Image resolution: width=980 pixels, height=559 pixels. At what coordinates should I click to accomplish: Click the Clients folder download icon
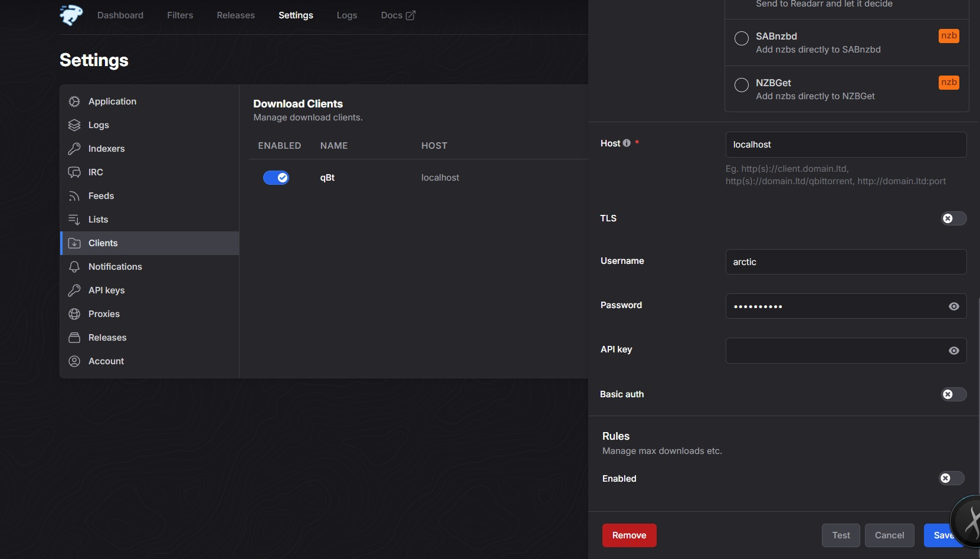click(74, 243)
